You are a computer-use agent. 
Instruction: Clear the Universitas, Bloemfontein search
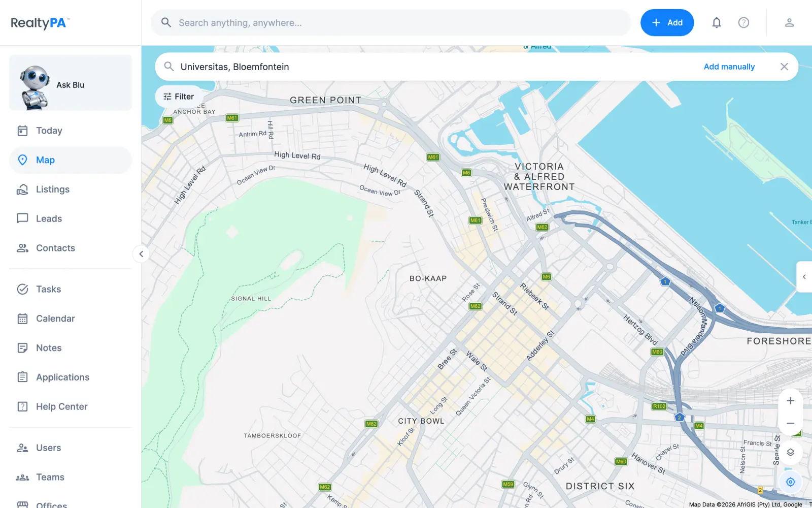pyautogui.click(x=784, y=67)
